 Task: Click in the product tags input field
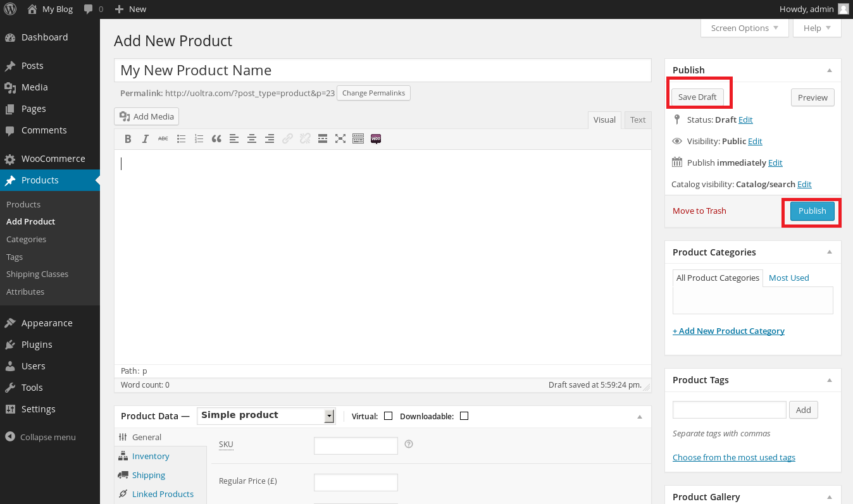pyautogui.click(x=729, y=410)
